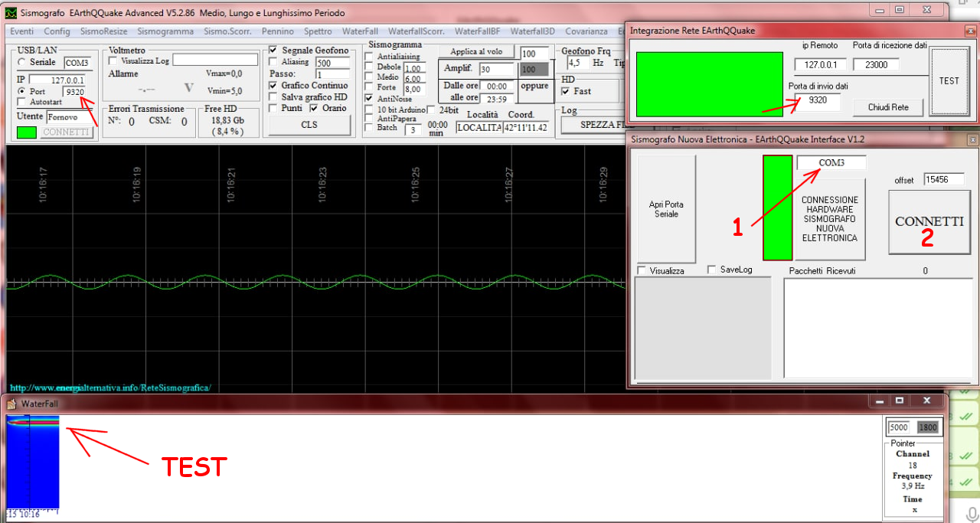The height and width of the screenshot is (523, 980).
Task: Click the Porta di invio dati field
Action: 818,100
